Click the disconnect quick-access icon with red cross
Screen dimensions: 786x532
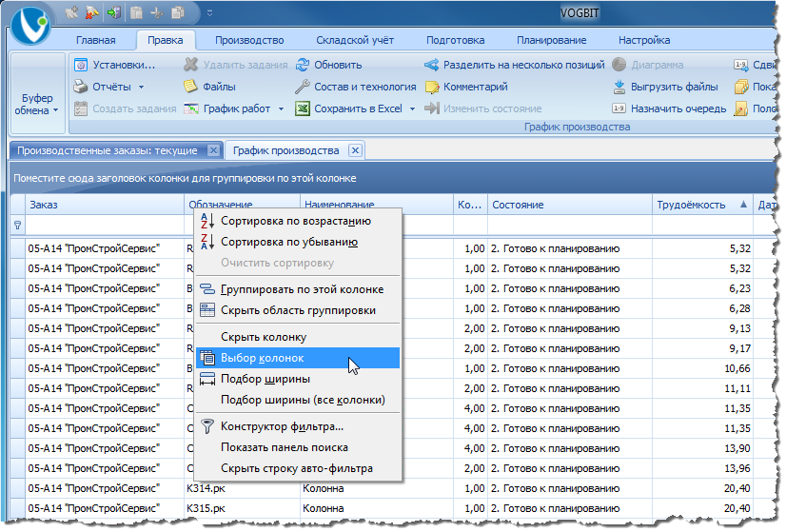[x=91, y=12]
